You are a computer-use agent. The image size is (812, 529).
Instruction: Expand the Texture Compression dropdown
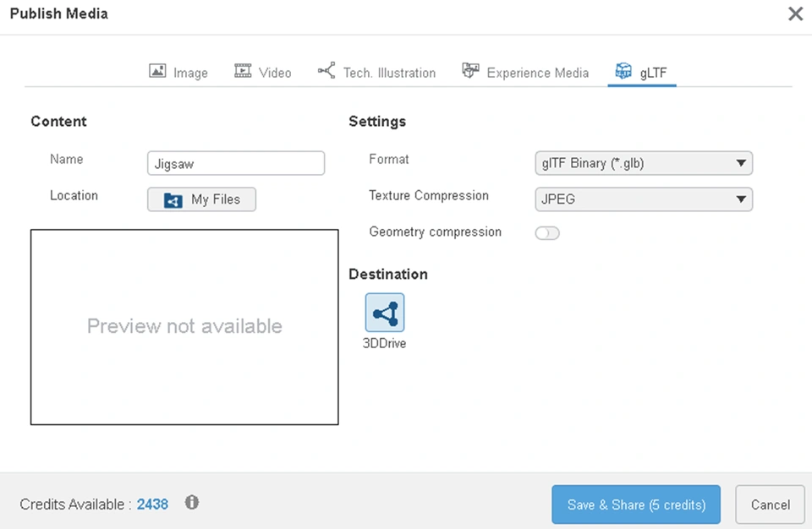[644, 199]
